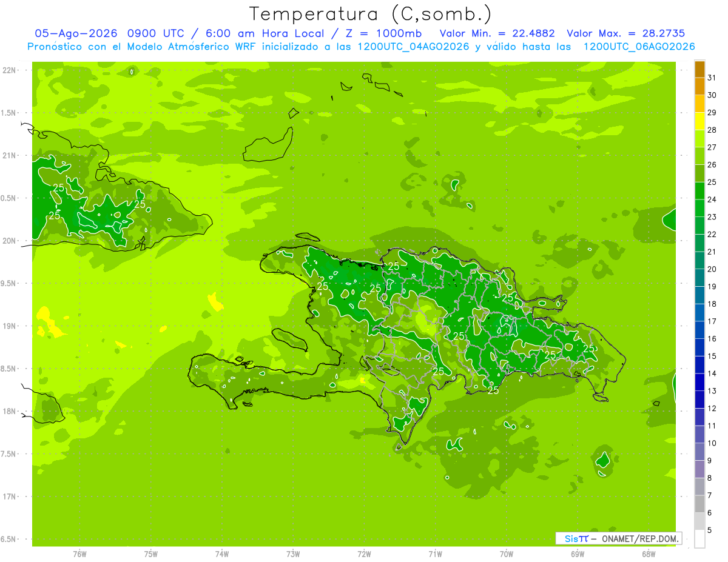
Task: Click the 73W longitude axis label
Action: pyautogui.click(x=293, y=554)
